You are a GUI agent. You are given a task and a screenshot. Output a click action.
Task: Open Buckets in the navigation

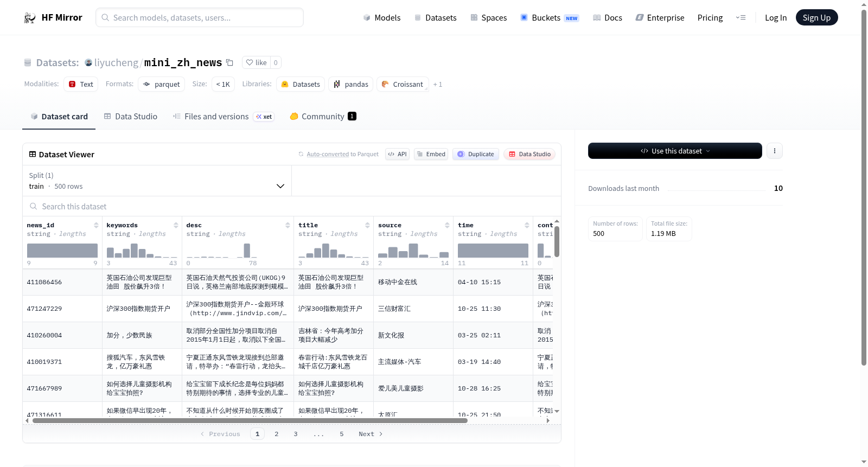pos(550,18)
